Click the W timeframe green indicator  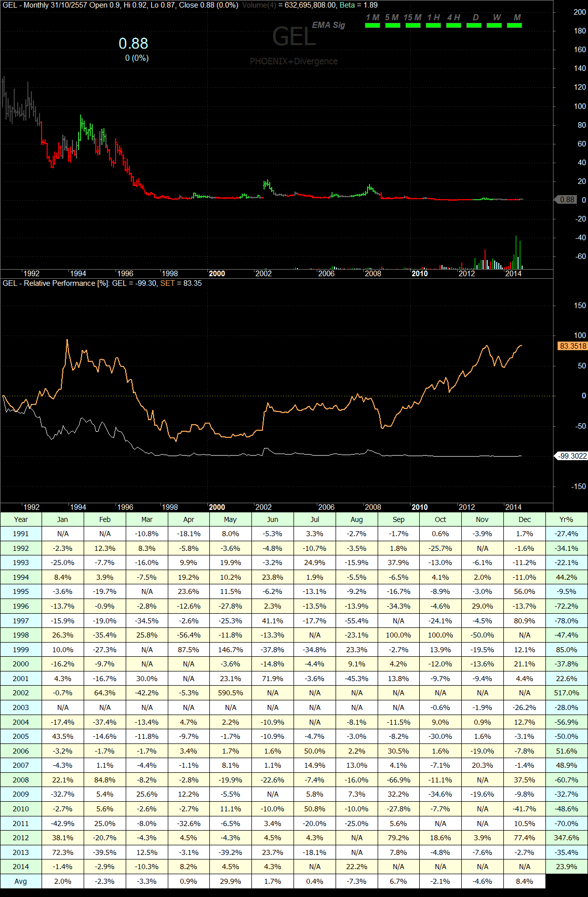coord(494,25)
